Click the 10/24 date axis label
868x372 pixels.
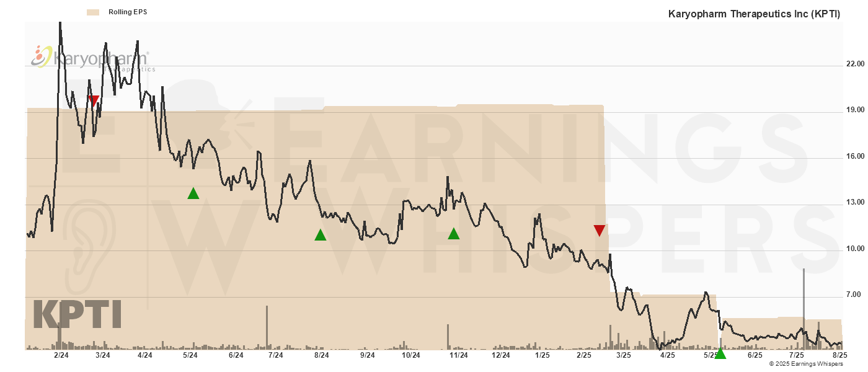tap(411, 355)
